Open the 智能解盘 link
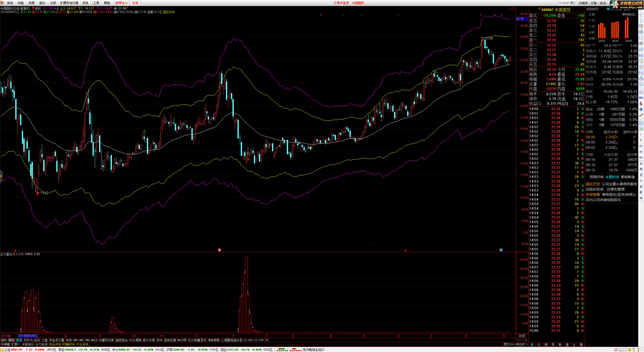The height and width of the screenshot is (352, 644). pyautogui.click(x=628, y=177)
